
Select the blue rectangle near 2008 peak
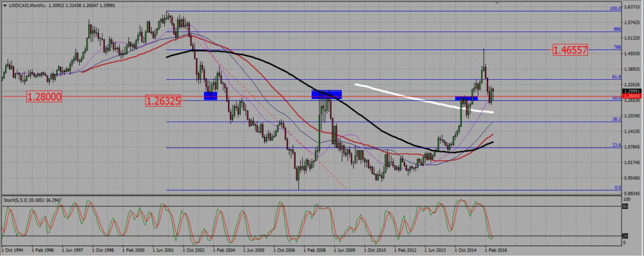click(x=327, y=95)
